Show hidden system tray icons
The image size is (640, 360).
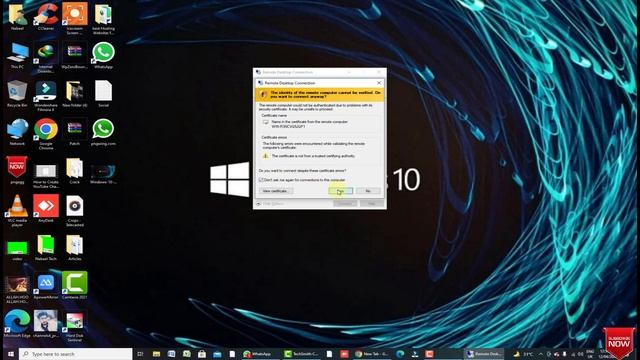tap(541, 354)
